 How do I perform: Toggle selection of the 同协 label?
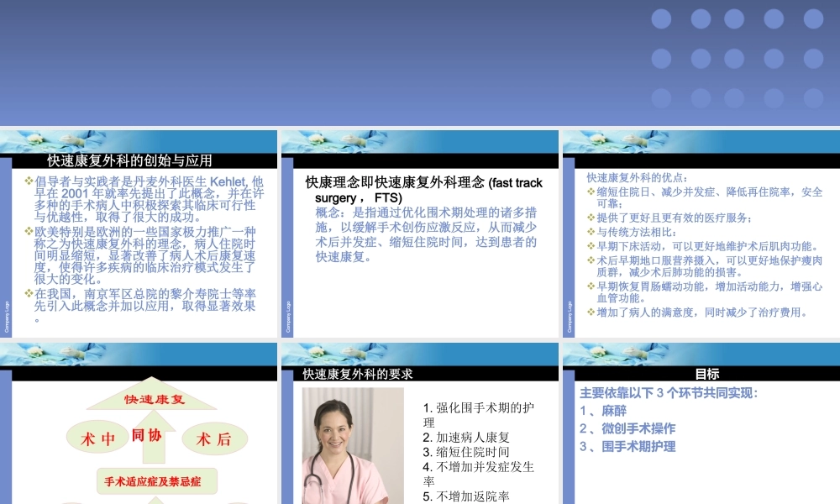(144, 435)
